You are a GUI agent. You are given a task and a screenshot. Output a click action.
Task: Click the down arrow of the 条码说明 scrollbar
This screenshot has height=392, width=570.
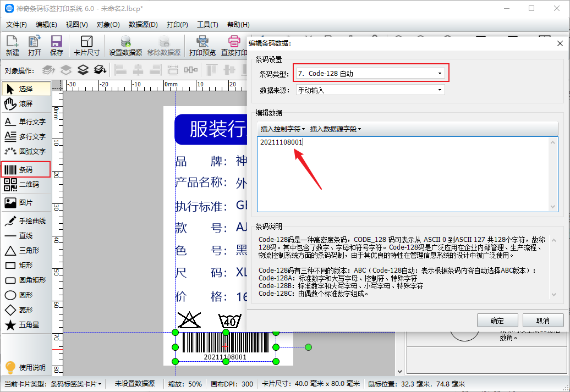553,295
